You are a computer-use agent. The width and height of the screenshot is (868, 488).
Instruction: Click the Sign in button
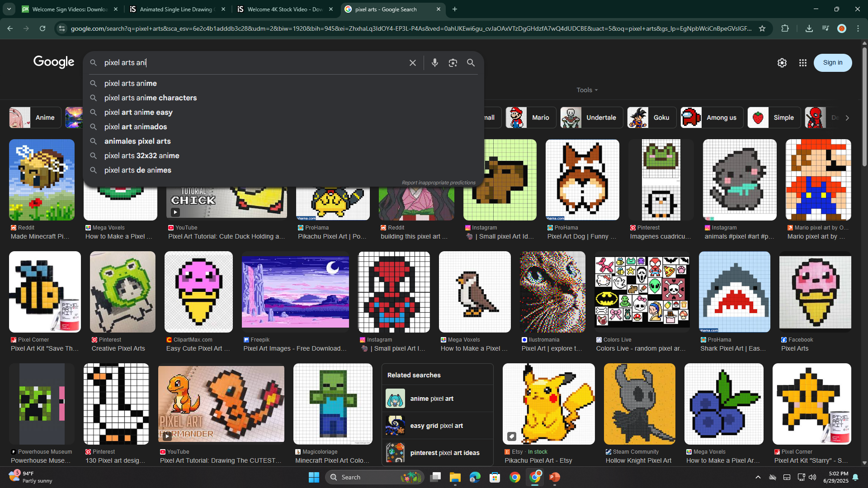click(x=833, y=63)
